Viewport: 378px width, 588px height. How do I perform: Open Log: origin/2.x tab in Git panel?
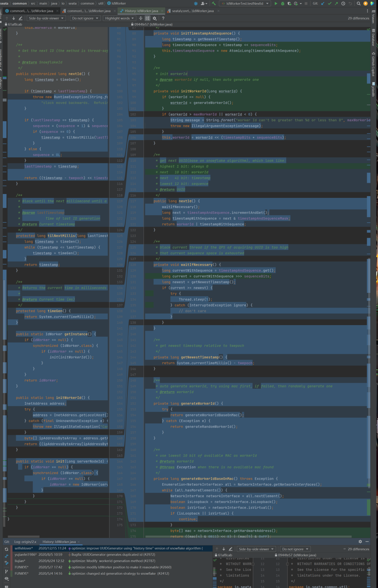point(25,542)
